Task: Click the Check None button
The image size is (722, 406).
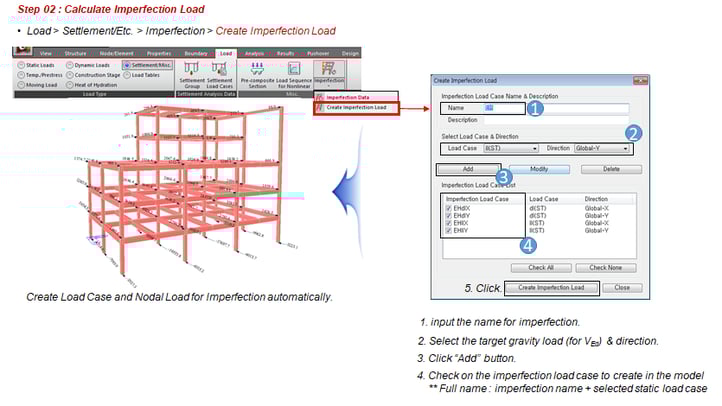Action: tap(606, 267)
